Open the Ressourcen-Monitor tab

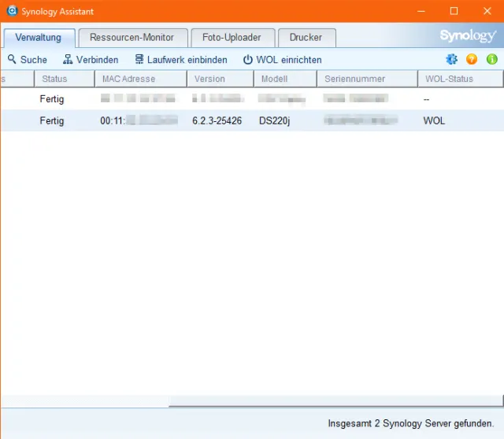(x=133, y=38)
